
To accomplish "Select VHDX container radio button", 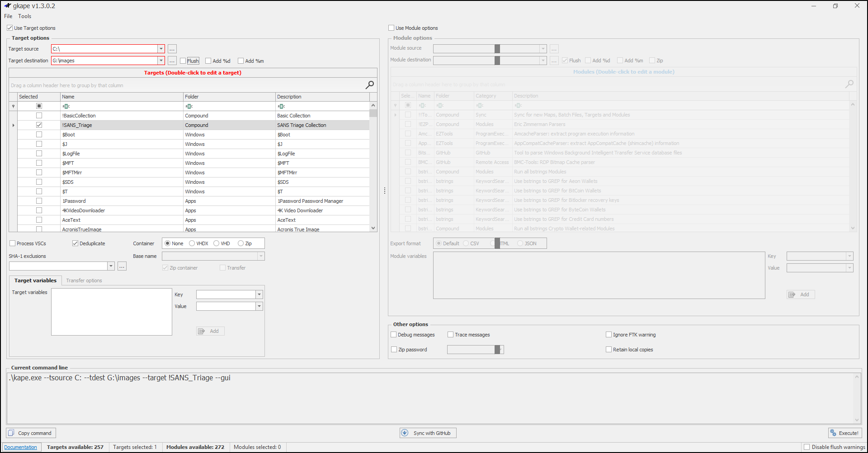I will pos(192,243).
